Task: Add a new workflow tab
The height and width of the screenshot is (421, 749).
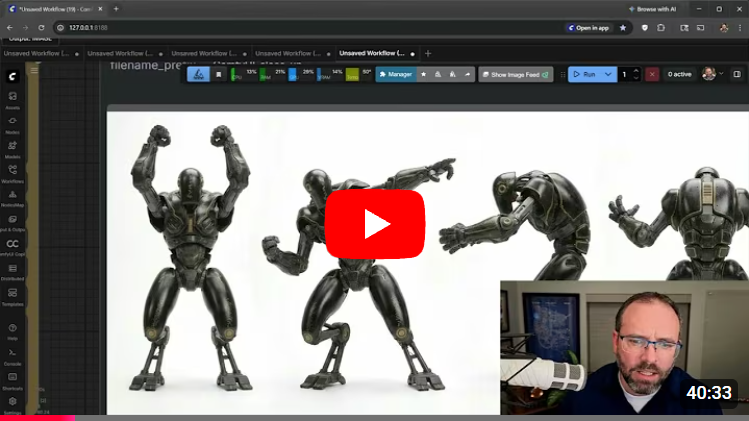Action: point(428,53)
